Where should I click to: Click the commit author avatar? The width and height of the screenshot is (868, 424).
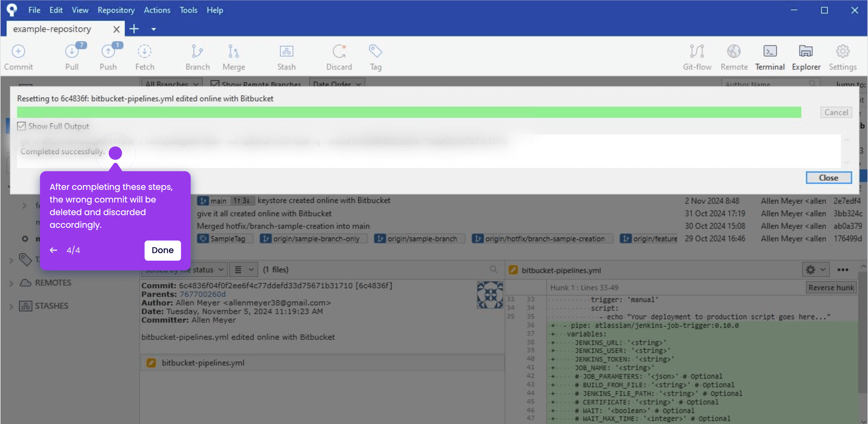[490, 295]
